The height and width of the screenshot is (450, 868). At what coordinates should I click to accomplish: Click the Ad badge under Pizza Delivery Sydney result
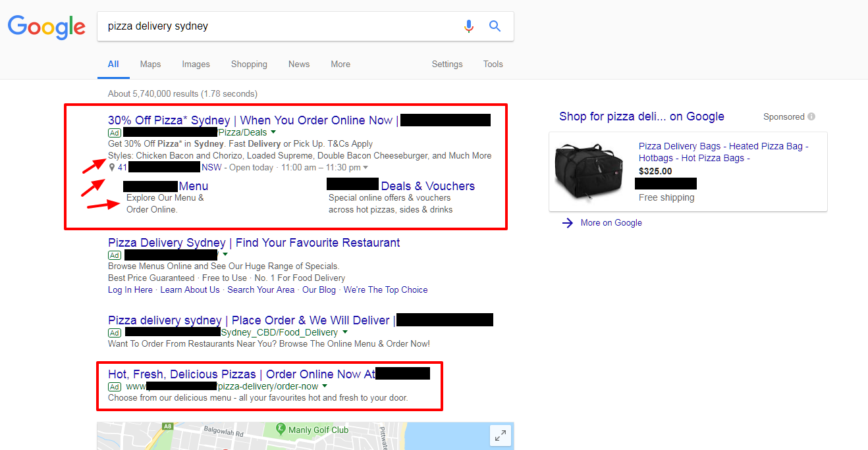coord(115,255)
